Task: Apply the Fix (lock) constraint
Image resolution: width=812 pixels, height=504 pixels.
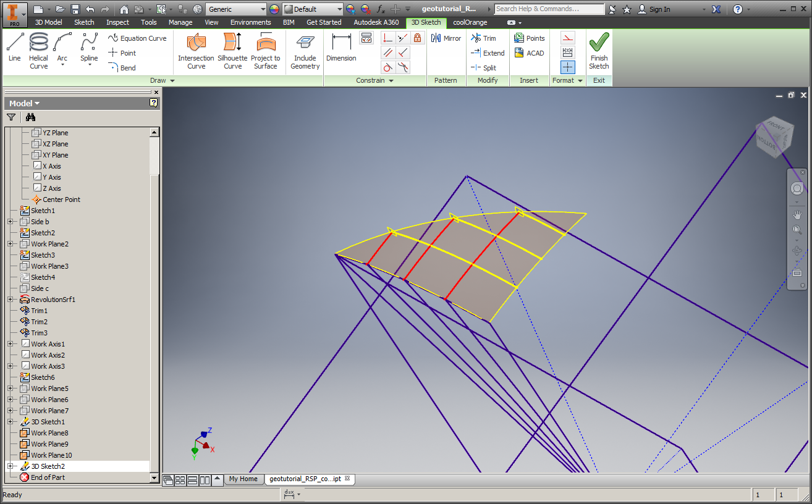Action: [418, 38]
